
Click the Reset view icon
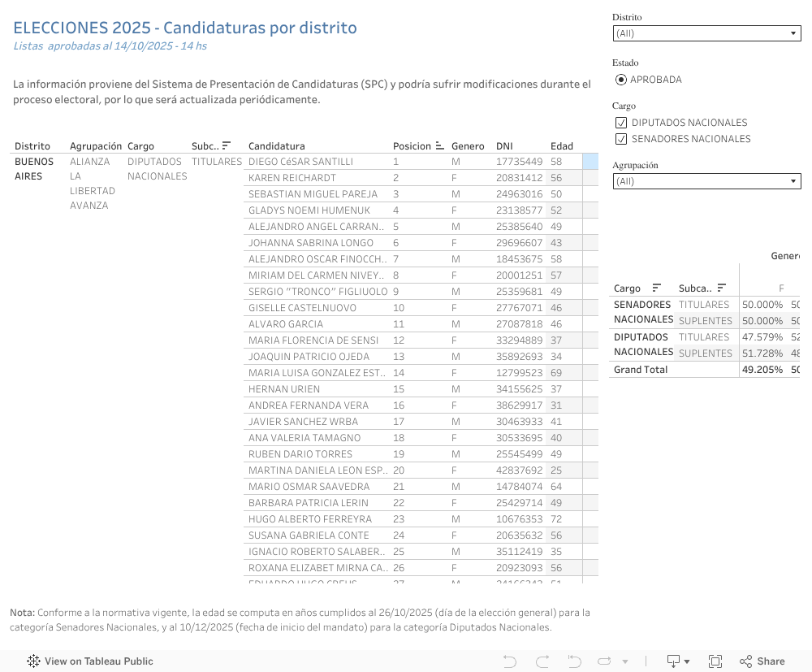point(573,661)
